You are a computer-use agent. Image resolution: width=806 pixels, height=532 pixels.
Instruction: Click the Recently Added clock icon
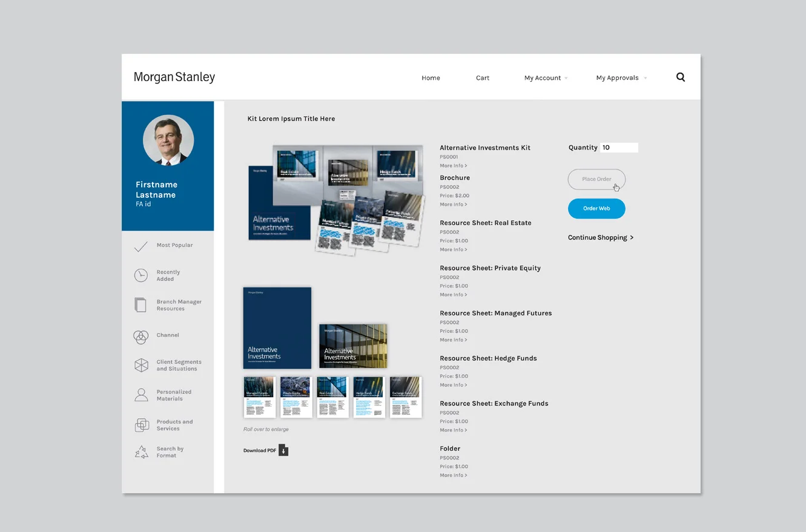140,275
